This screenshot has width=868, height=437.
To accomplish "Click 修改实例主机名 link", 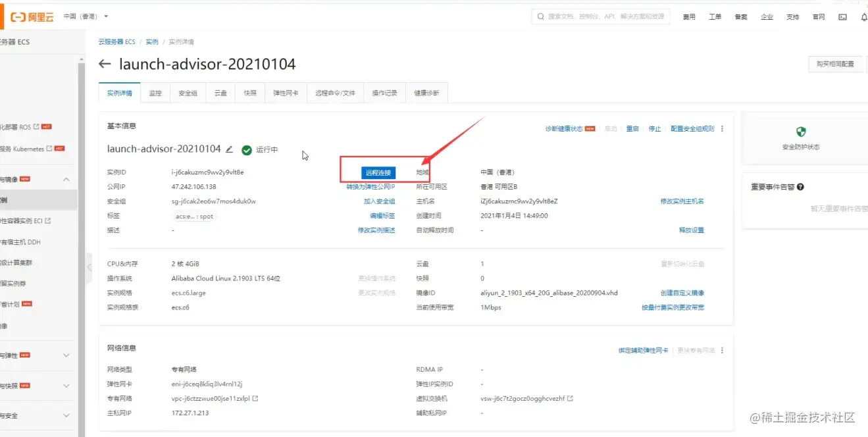I will pyautogui.click(x=682, y=201).
